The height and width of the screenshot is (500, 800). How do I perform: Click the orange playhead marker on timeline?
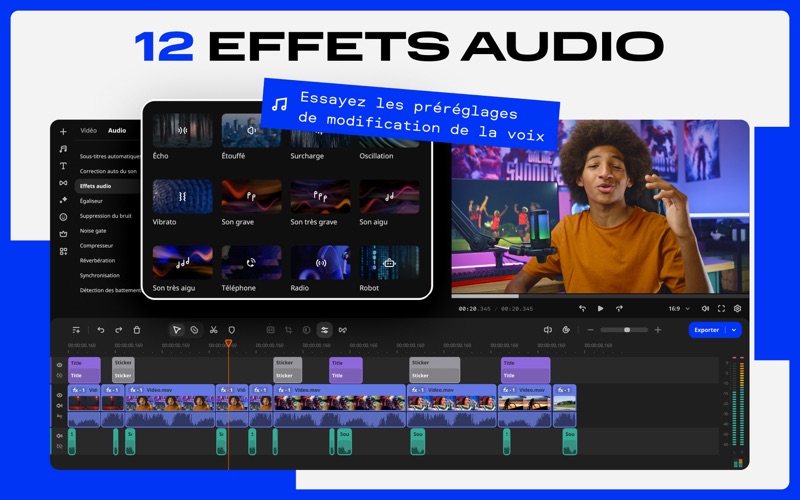click(229, 343)
